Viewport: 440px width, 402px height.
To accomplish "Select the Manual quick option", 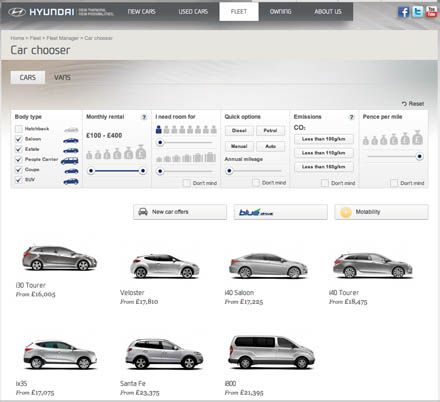I will pos(239,146).
